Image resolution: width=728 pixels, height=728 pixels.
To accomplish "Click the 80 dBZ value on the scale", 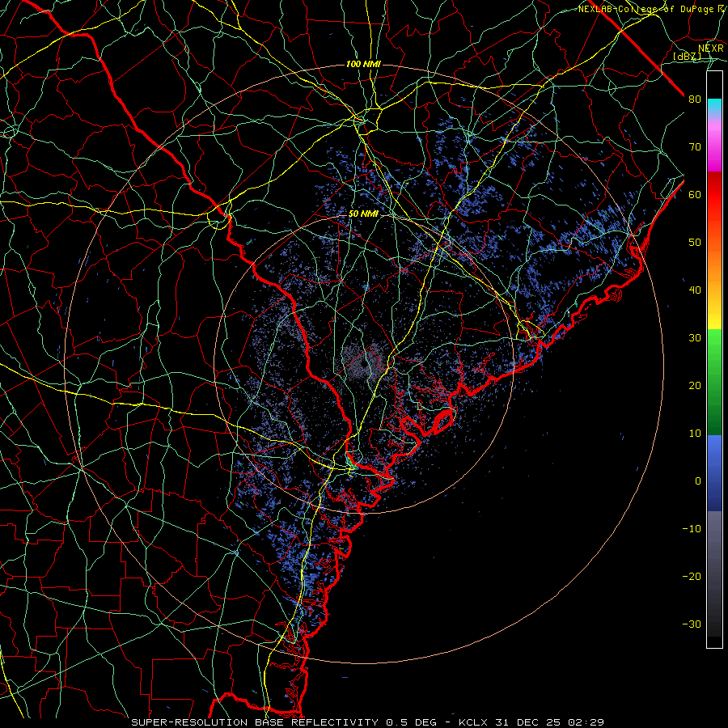I will pyautogui.click(x=695, y=99).
